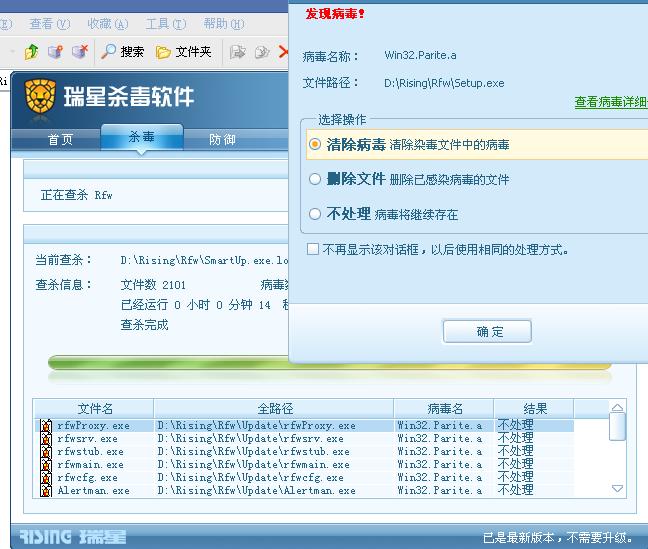
Task: Switch to the 杀毒 antivirus tab
Action: click(142, 137)
